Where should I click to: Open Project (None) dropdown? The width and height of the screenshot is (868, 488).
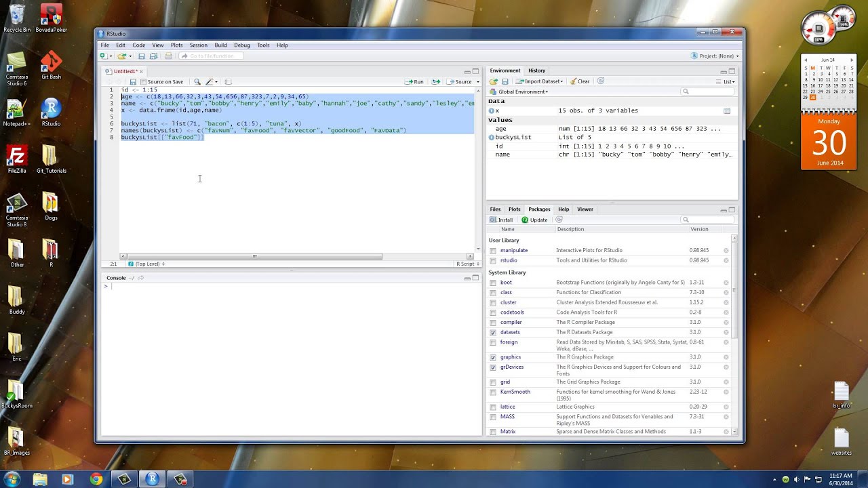click(x=715, y=56)
